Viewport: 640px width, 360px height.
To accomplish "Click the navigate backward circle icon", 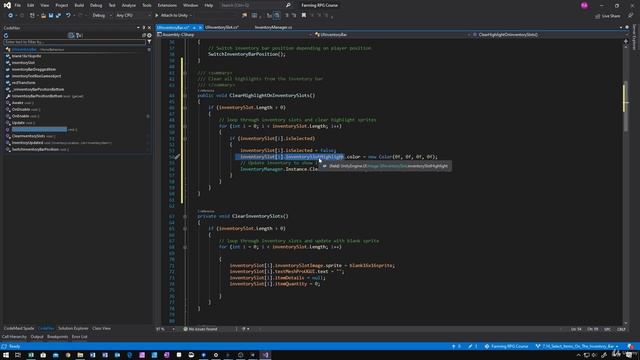I will click(11, 16).
